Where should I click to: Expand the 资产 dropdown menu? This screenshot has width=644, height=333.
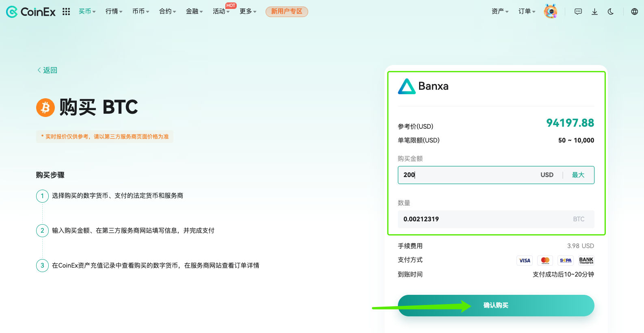coord(500,11)
